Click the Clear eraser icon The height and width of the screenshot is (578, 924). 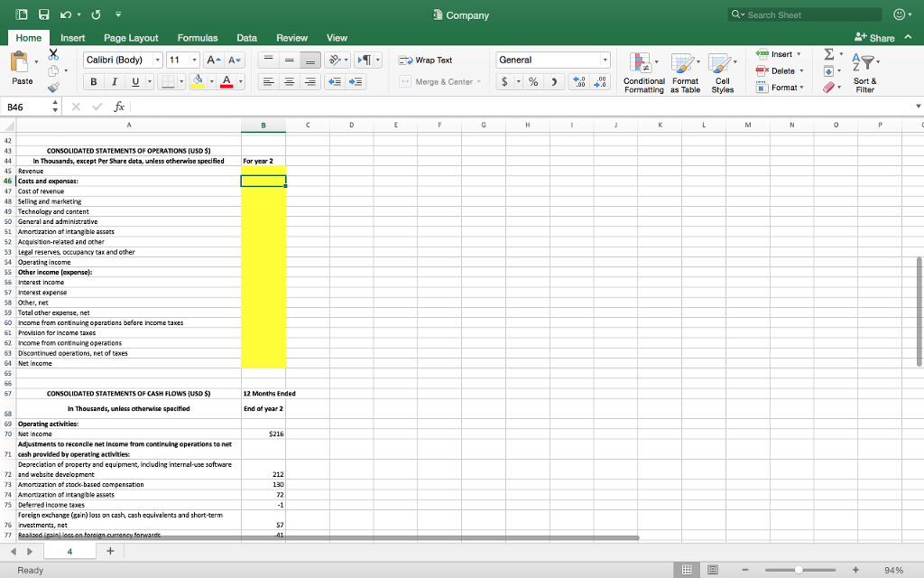[x=829, y=88]
